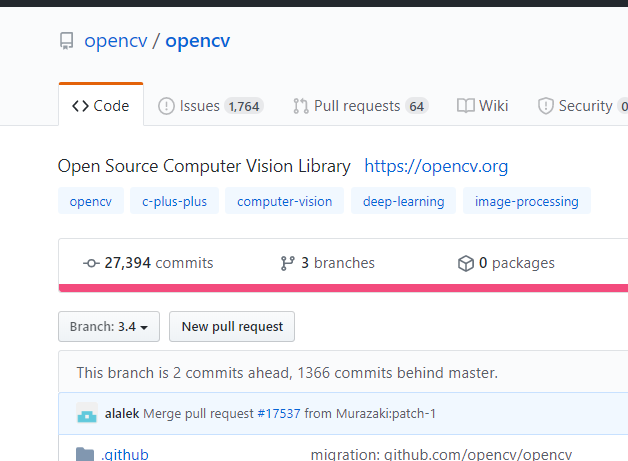Viewport: 628px width, 461px height.
Task: Click the .github folder icon
Action: (85, 454)
